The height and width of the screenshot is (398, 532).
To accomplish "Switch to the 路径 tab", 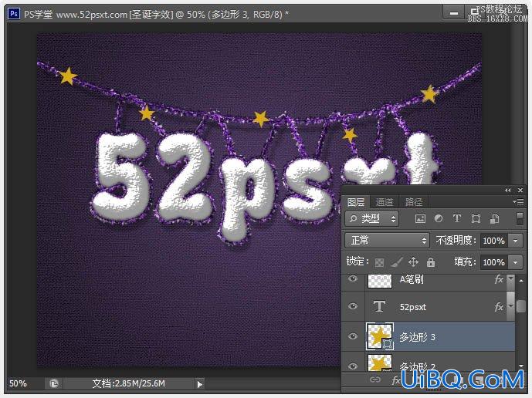I will tap(414, 202).
